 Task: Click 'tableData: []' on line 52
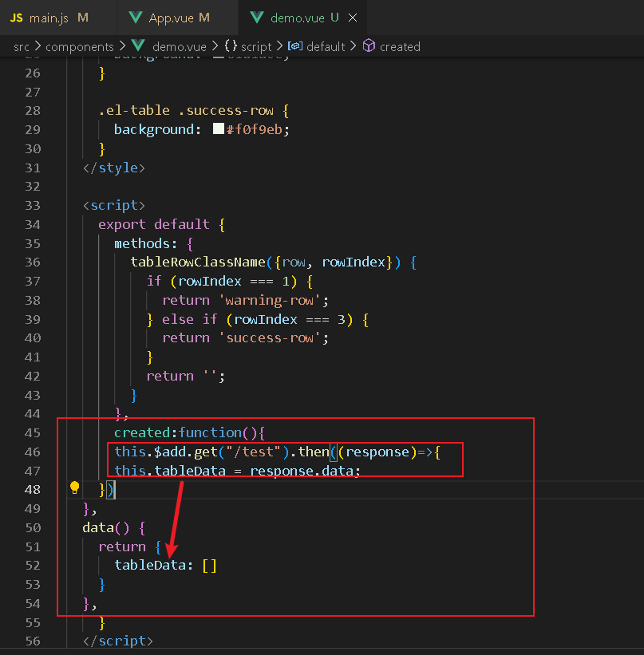pyautogui.click(x=166, y=565)
